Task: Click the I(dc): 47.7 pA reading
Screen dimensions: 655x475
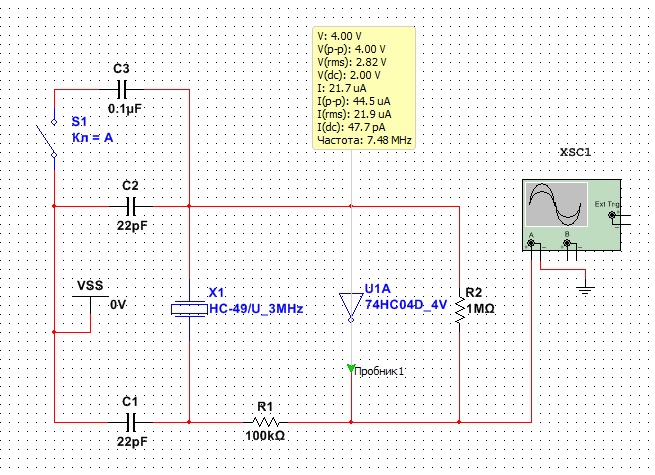Action: point(352,127)
